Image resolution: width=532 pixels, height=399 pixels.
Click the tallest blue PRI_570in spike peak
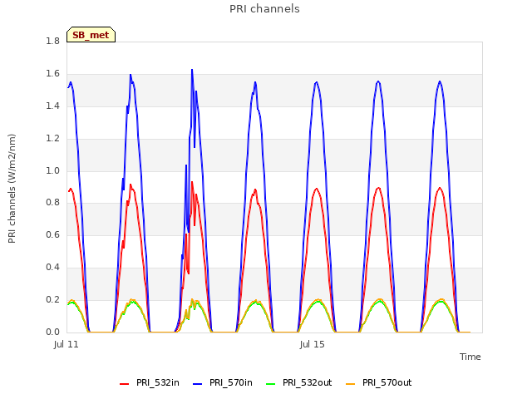click(x=192, y=70)
